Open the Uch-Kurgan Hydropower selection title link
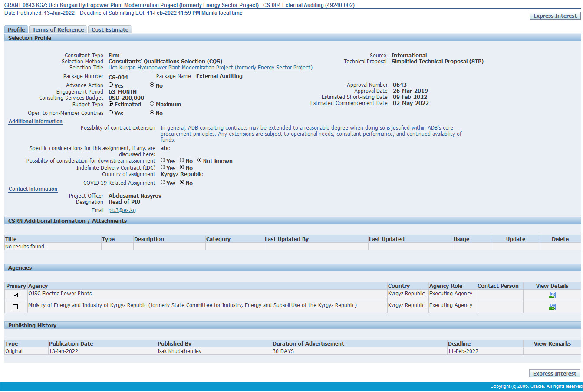583x392 pixels. pos(210,68)
